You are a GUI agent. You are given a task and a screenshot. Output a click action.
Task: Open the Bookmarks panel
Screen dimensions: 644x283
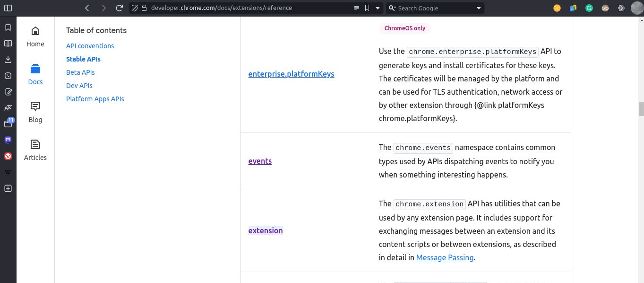pyautogui.click(x=8, y=27)
